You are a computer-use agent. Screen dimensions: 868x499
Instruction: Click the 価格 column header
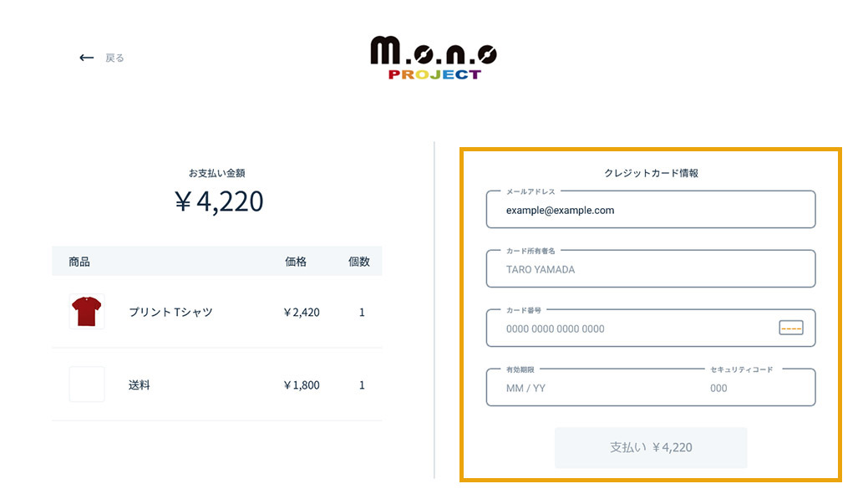[x=296, y=262]
